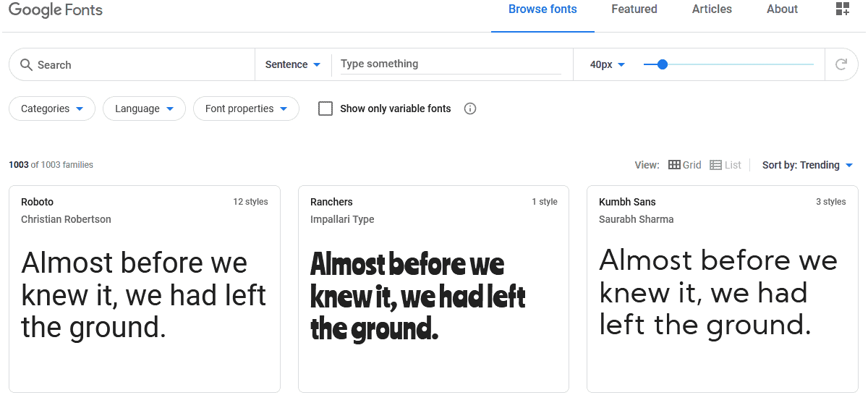Click the font size slider handle

[662, 64]
